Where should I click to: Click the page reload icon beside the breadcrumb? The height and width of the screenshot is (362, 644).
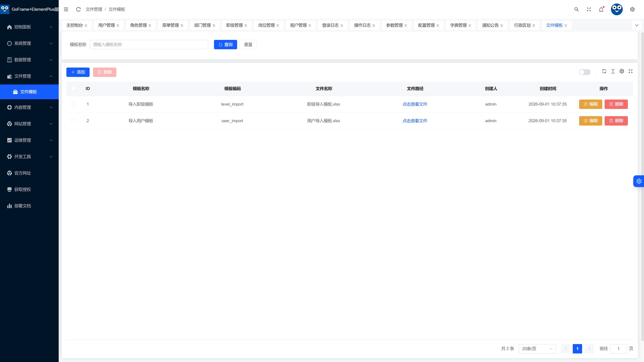[78, 9]
